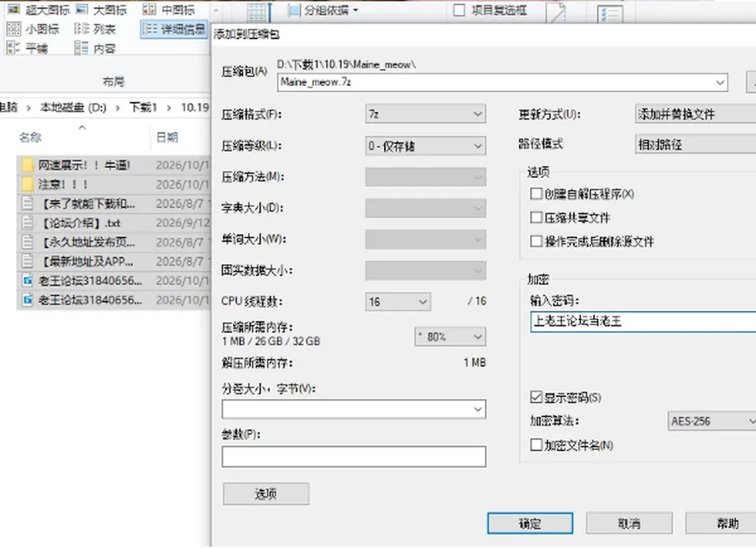The width and height of the screenshot is (756, 548).
Task: Expand 更新方式 dropdown
Action: click(695, 114)
